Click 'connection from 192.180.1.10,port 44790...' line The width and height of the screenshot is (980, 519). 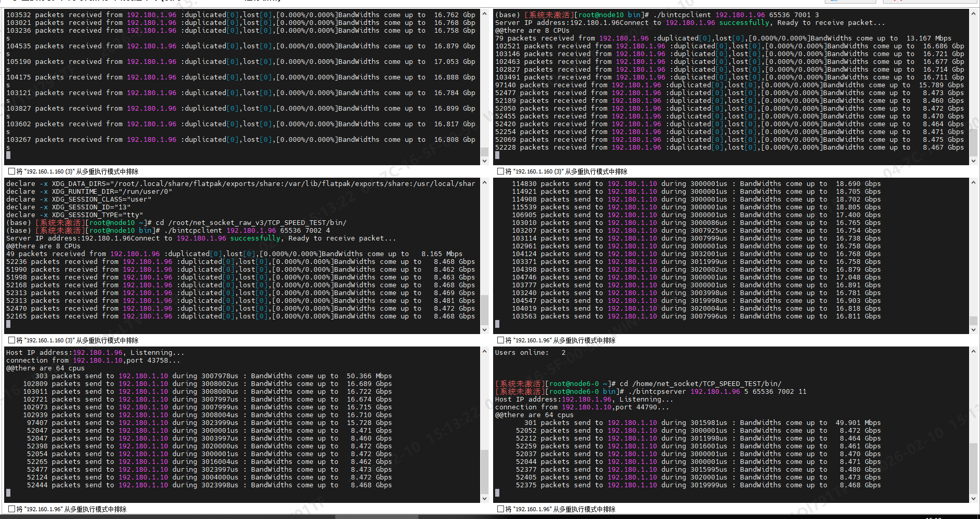(x=582, y=407)
